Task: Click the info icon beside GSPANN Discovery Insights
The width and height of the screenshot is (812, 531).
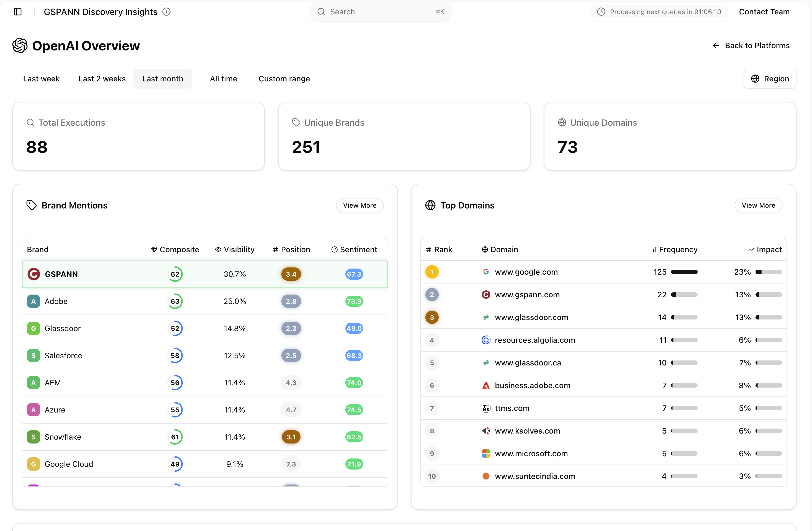Action: pyautogui.click(x=166, y=12)
